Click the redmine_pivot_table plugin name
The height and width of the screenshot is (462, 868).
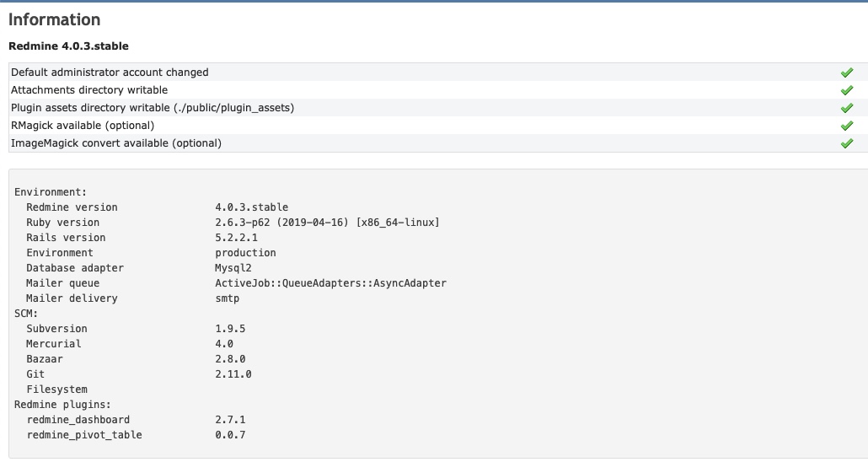(x=84, y=435)
